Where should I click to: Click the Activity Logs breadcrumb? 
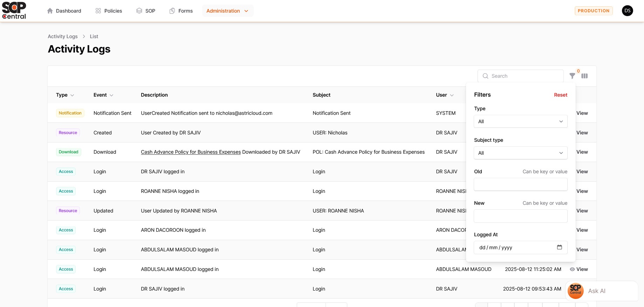pos(63,36)
